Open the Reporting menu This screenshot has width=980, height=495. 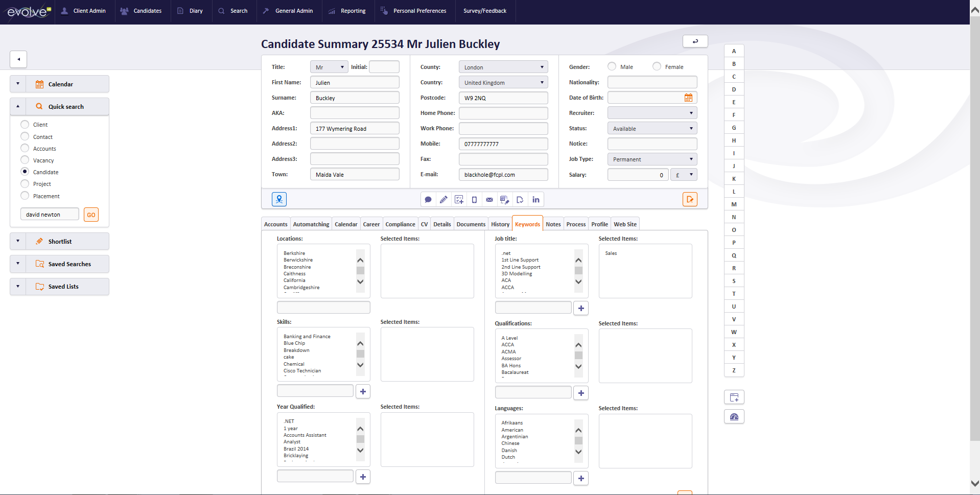coord(353,10)
